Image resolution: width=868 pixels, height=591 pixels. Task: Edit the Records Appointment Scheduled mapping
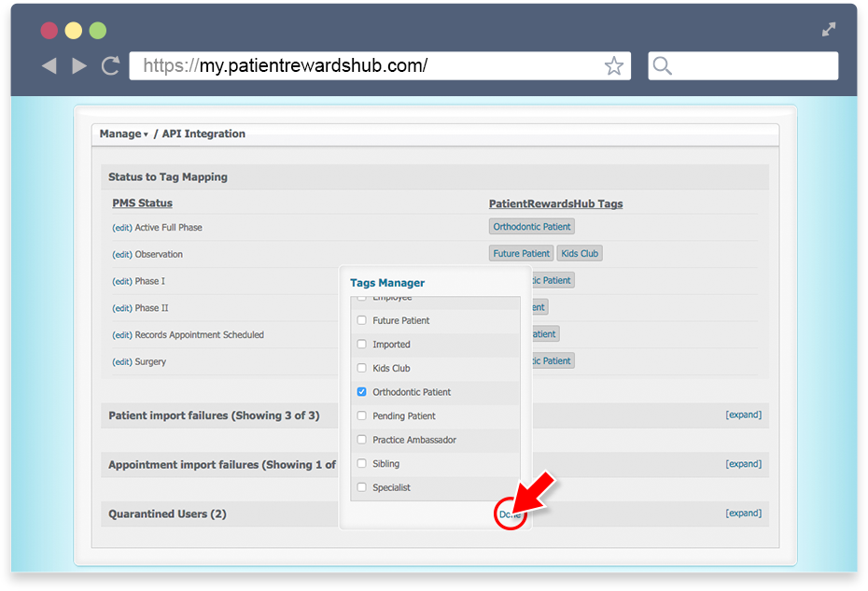click(x=122, y=335)
